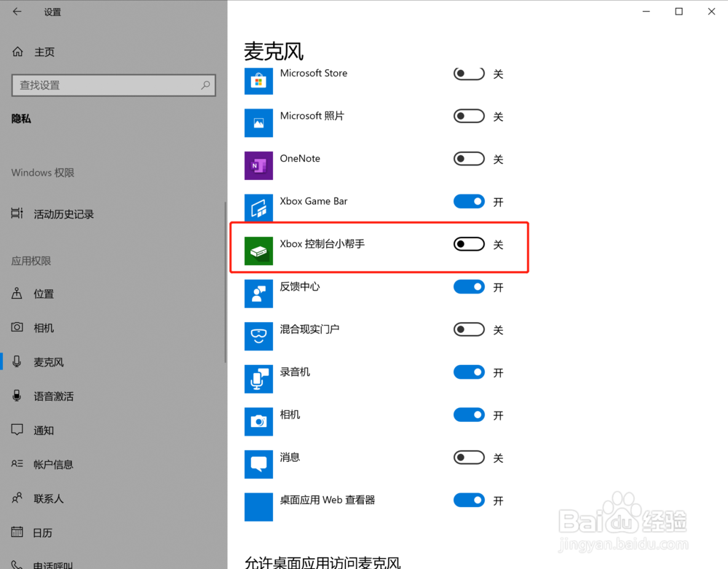Image resolution: width=728 pixels, height=569 pixels.
Task: Turn off the 相机 app toggle
Action: (x=468, y=415)
